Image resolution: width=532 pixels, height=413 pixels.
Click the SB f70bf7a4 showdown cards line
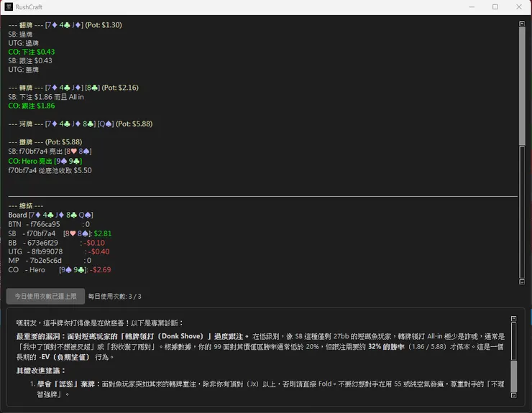point(50,152)
